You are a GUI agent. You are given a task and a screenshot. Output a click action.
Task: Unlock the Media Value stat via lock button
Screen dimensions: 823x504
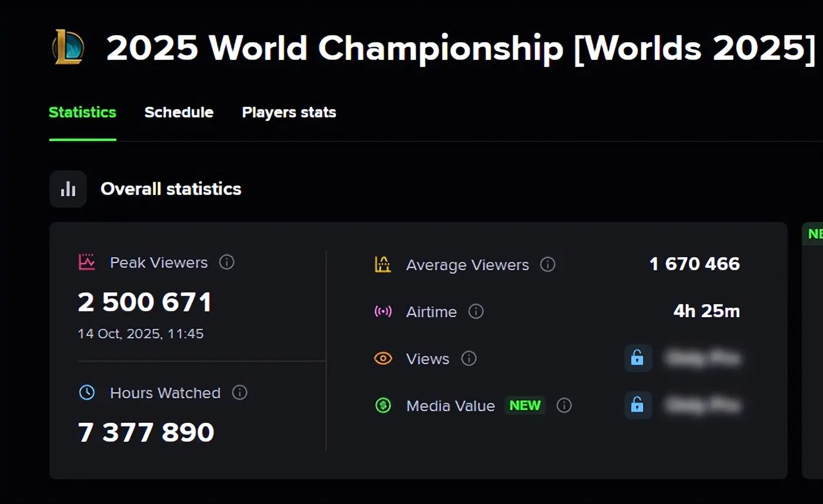coord(638,405)
